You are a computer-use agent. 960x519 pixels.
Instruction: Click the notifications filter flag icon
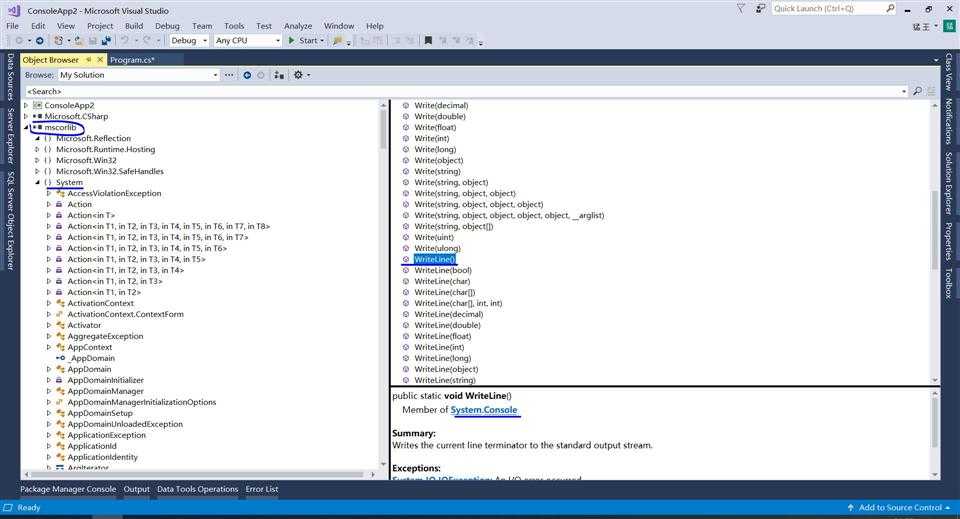[x=740, y=9]
